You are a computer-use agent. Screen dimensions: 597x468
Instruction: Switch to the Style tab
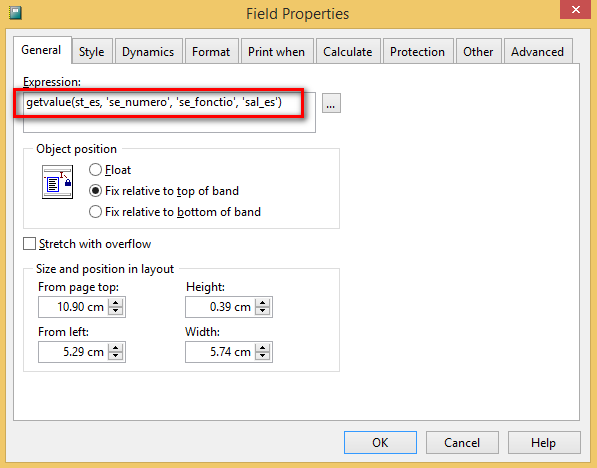(92, 51)
